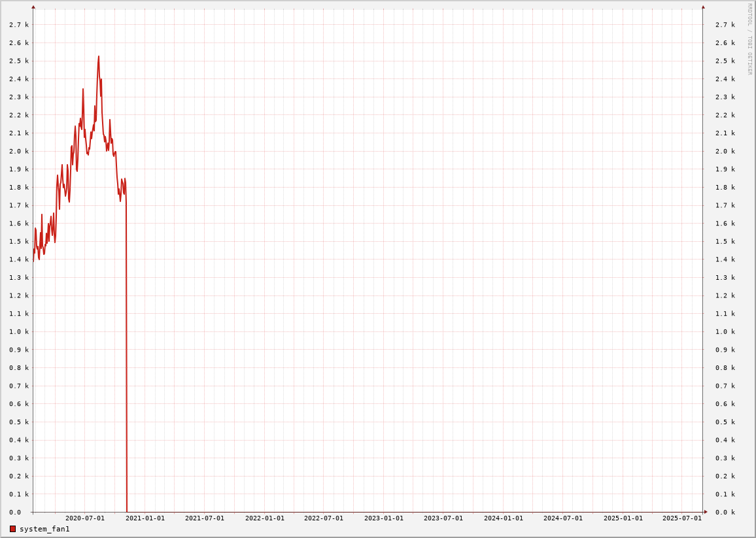Select the 2024-07-01 date label
This screenshot has height=538, width=756.
pyautogui.click(x=563, y=518)
